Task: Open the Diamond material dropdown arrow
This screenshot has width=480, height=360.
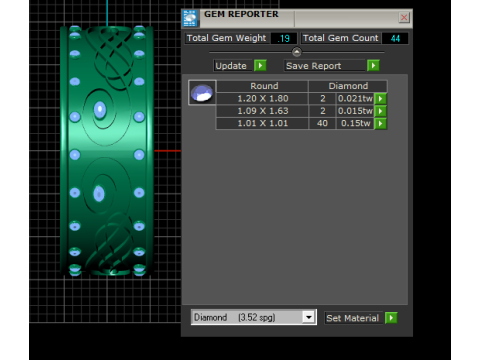Action: (x=309, y=317)
